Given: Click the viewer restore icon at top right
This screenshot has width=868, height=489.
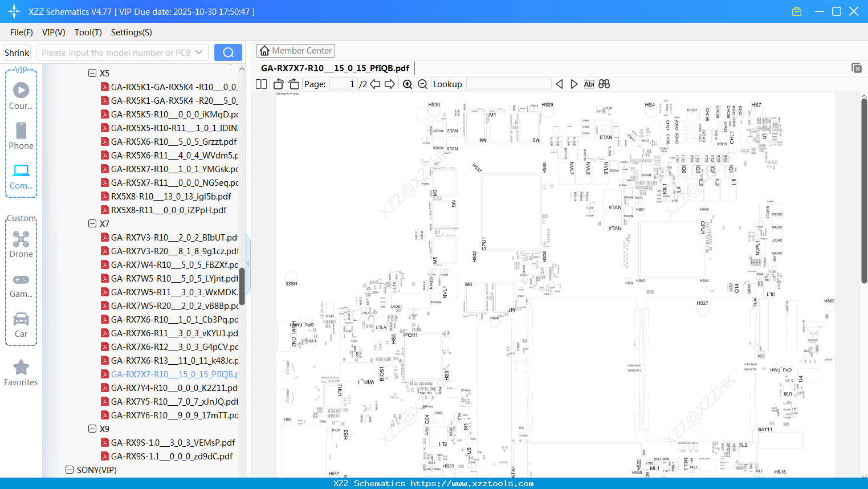Looking at the screenshot, I should tap(857, 68).
